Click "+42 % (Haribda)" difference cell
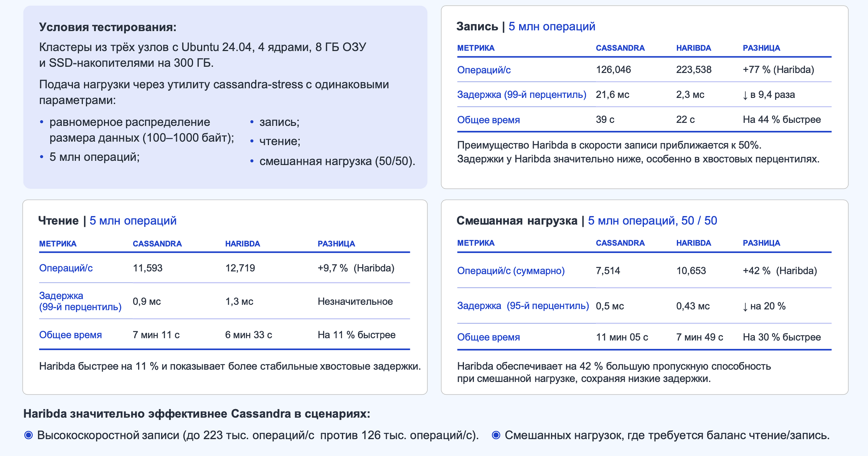Image resolution: width=868 pixels, height=456 pixels. 780,271
